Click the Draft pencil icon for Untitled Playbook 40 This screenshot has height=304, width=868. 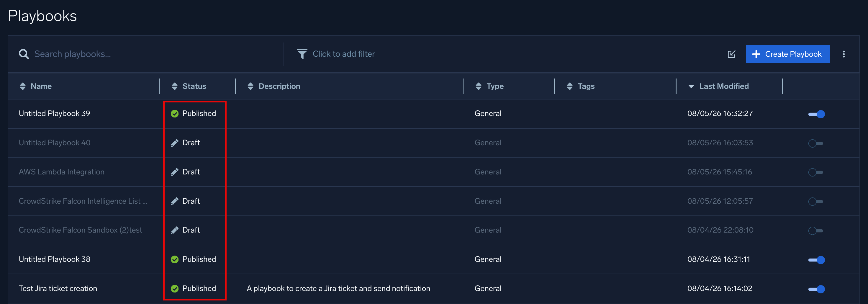click(x=175, y=143)
